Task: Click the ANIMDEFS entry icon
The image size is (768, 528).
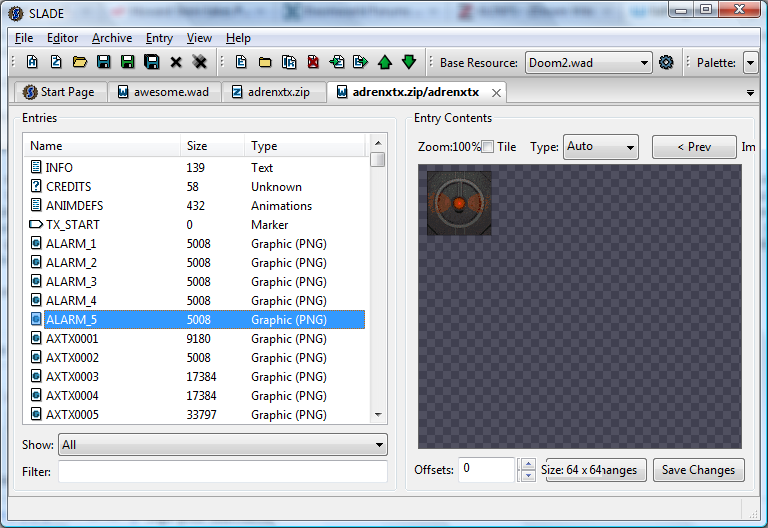Action: 36,205
